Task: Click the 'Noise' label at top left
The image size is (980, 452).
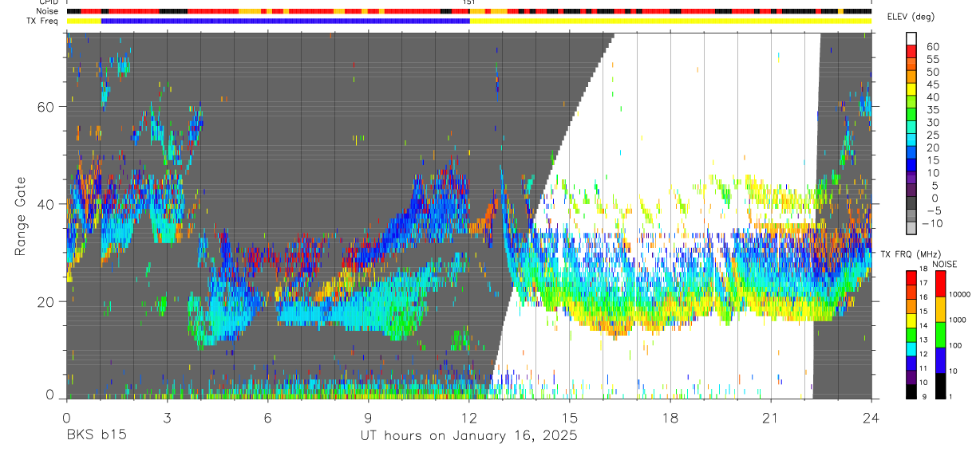Action: [x=48, y=11]
